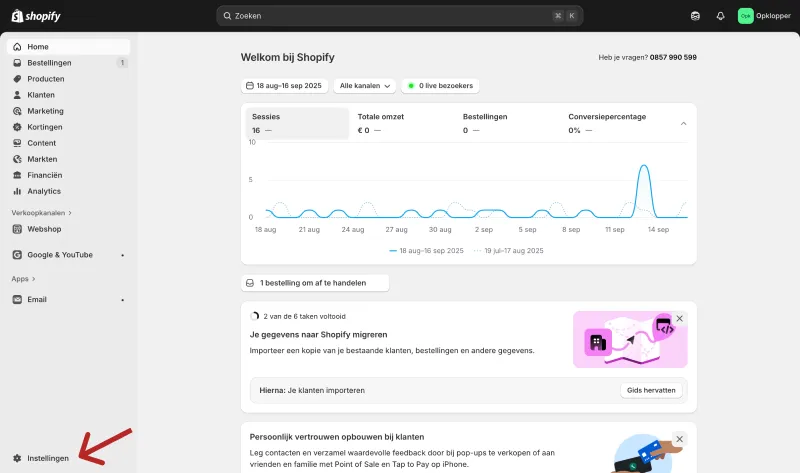Click the Shopify logo
The width and height of the screenshot is (800, 473).
[36, 16]
